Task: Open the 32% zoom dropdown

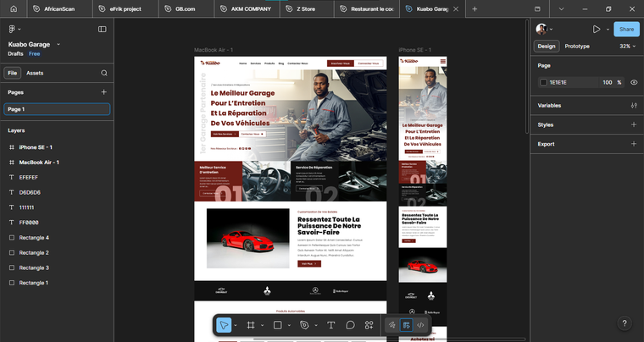Action: (627, 47)
